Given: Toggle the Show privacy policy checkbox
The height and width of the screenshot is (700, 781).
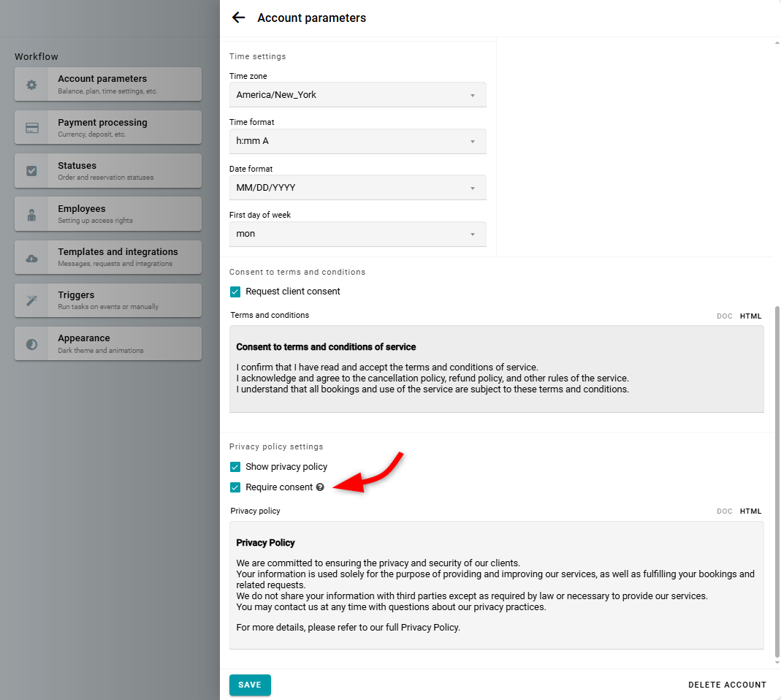Looking at the screenshot, I should [x=235, y=467].
